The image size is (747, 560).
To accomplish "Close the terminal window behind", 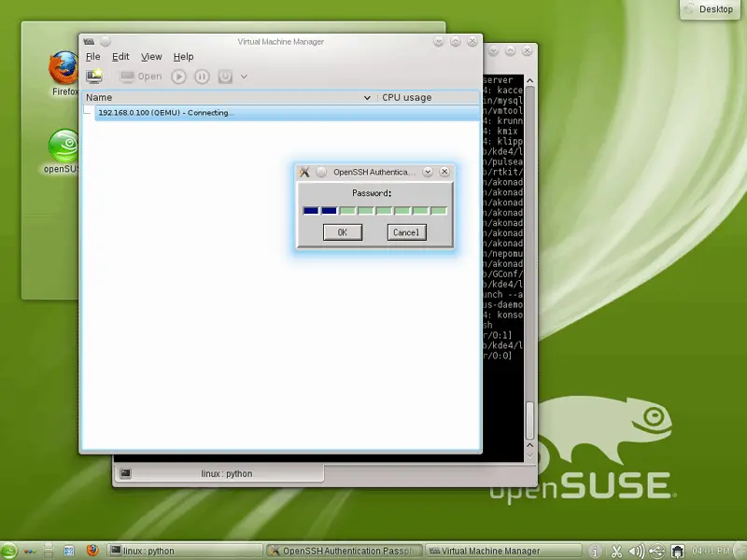I will [x=527, y=50].
